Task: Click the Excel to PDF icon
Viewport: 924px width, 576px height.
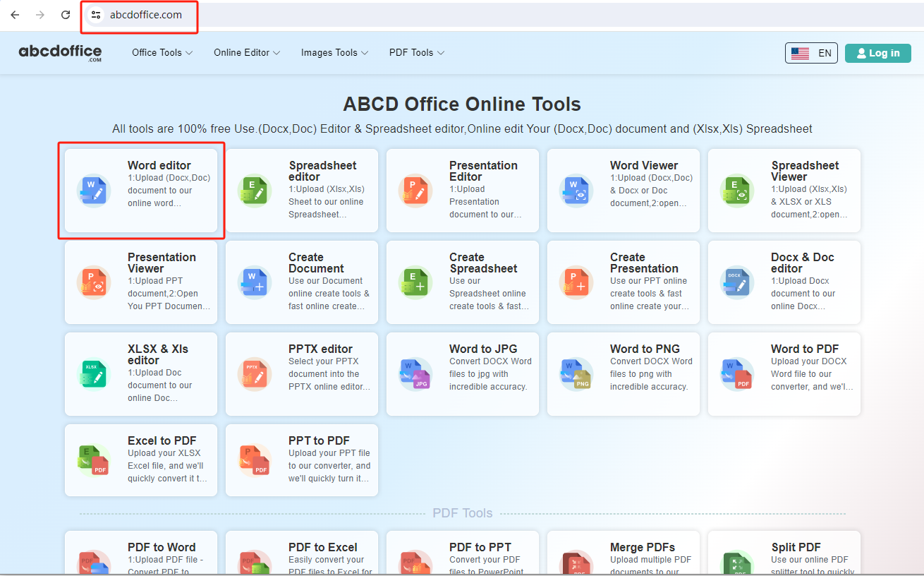Action: (94, 460)
